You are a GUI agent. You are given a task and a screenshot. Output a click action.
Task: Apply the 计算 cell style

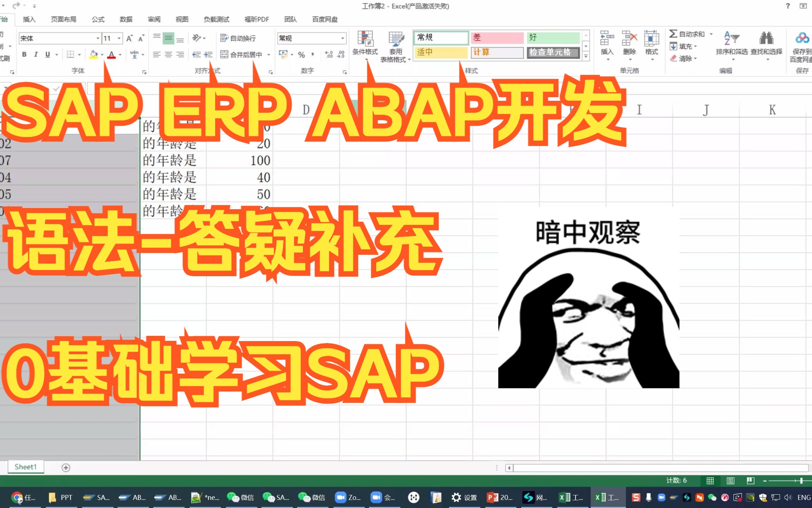(497, 52)
